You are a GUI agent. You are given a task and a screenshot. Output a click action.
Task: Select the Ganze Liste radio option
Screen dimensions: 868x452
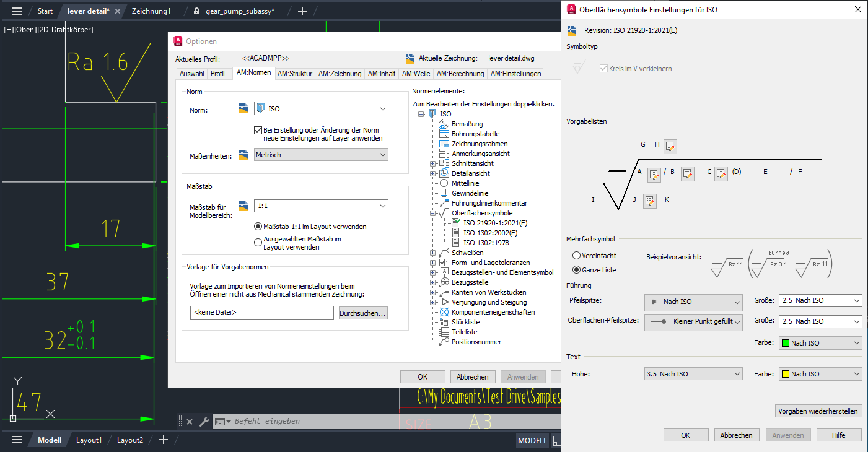(x=577, y=270)
